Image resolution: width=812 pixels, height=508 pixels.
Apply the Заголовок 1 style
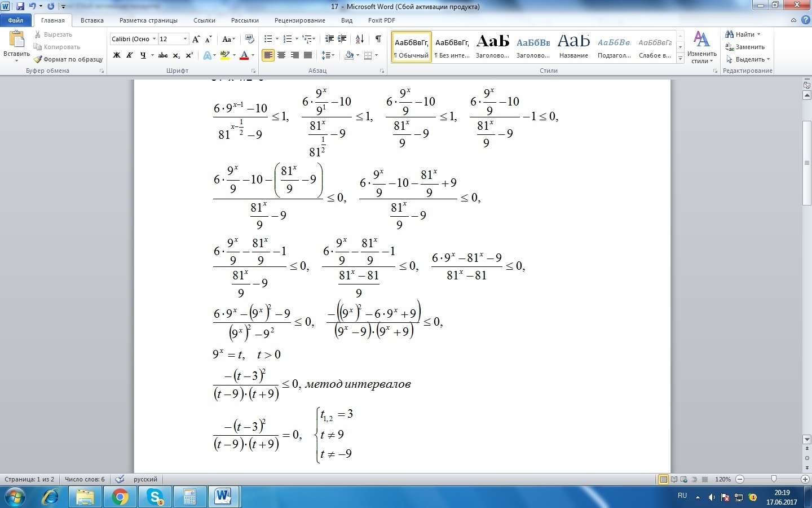click(493, 46)
